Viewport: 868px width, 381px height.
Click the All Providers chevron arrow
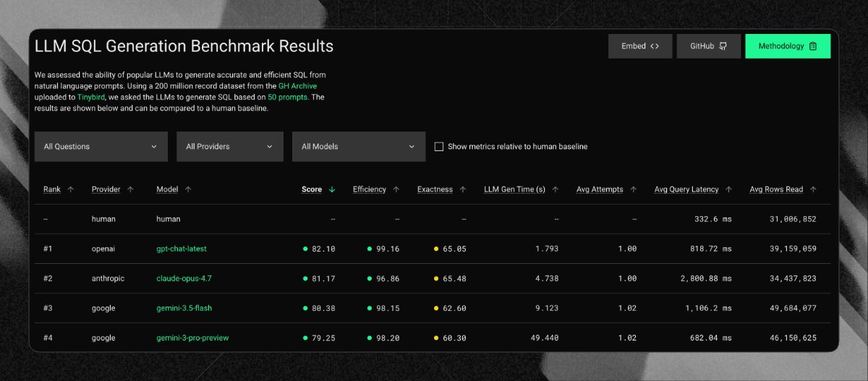(270, 146)
